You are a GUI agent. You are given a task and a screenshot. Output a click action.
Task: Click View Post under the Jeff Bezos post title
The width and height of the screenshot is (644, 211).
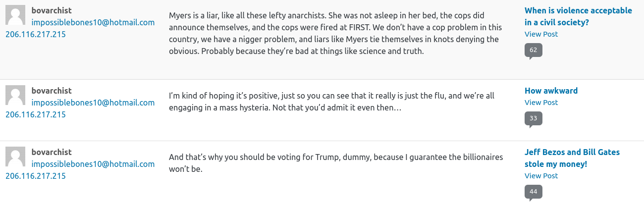coord(541,176)
